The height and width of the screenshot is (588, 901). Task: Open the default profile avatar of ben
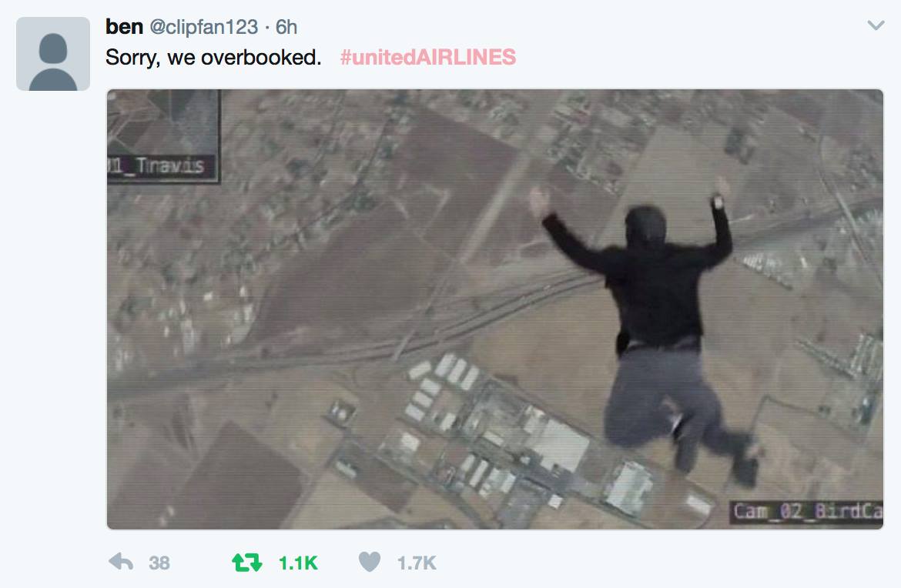click(53, 54)
